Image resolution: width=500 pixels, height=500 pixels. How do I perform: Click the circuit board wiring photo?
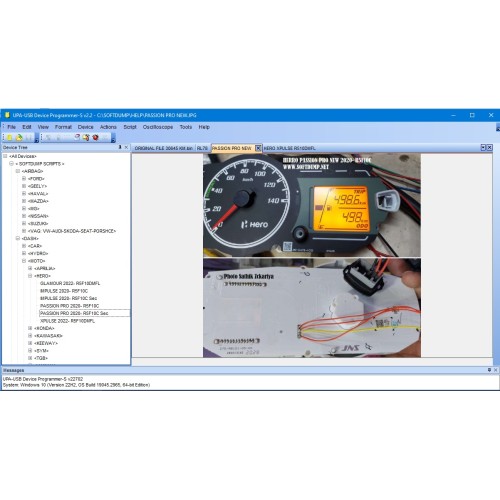tap(312, 308)
